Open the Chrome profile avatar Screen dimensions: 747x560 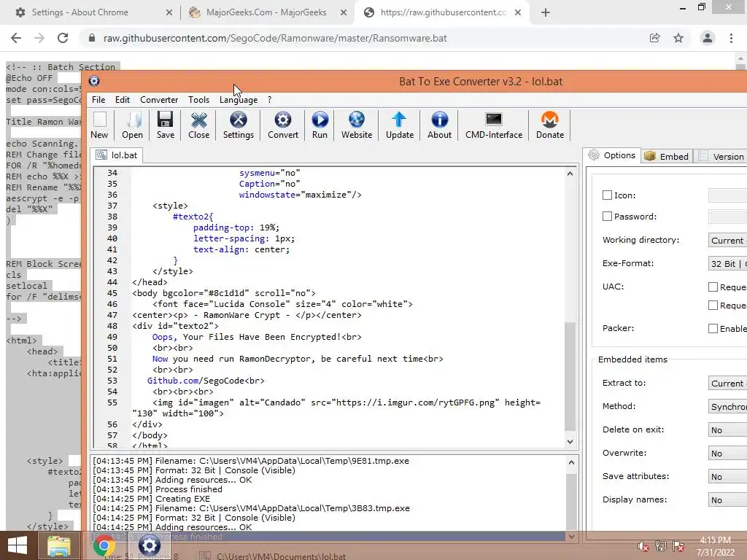coord(708,38)
